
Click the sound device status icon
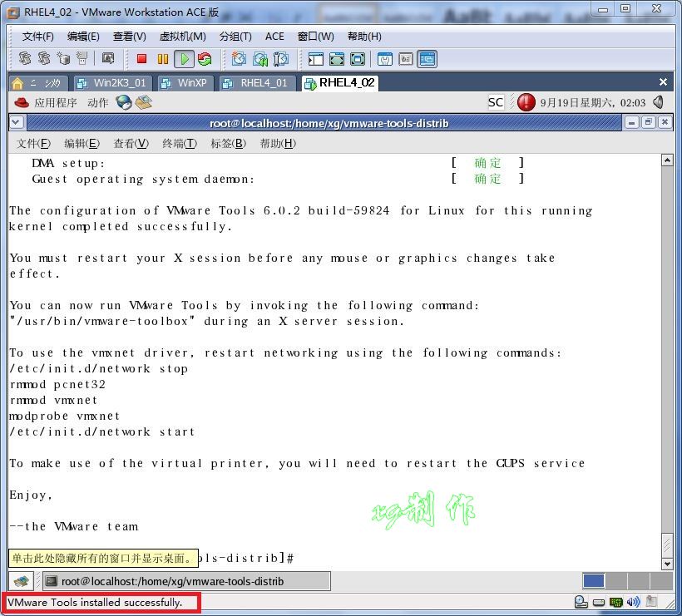[x=633, y=602]
